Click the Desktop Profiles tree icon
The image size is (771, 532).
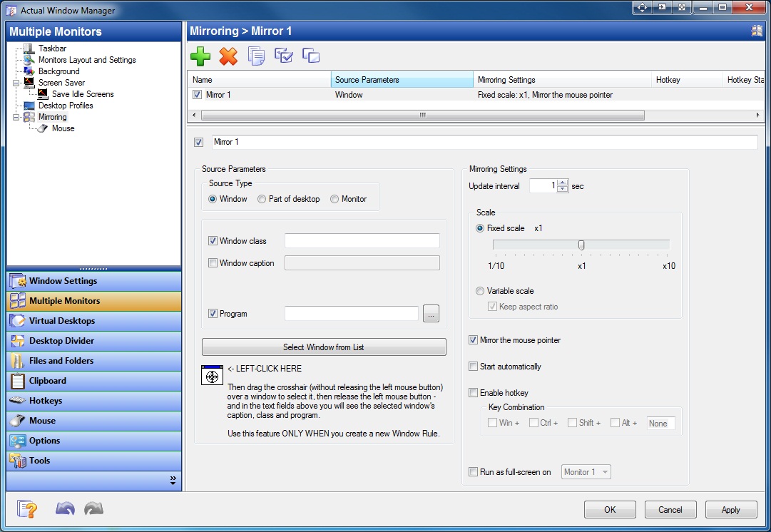(x=29, y=106)
